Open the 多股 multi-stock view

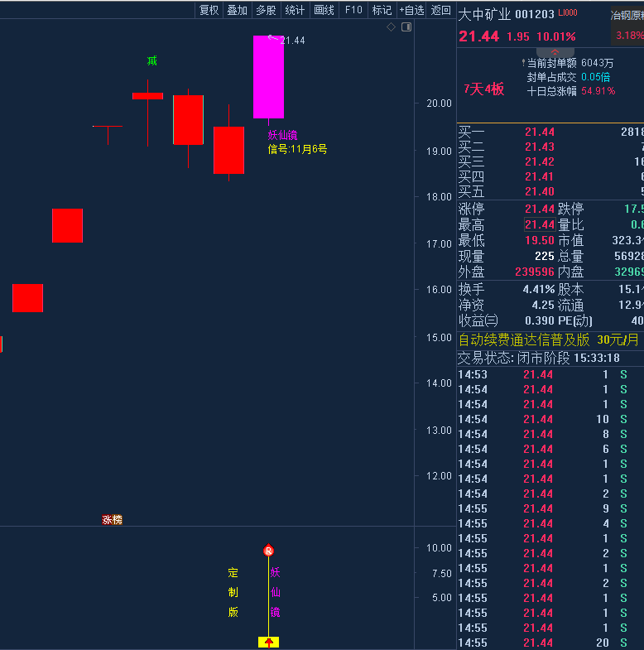tap(266, 10)
